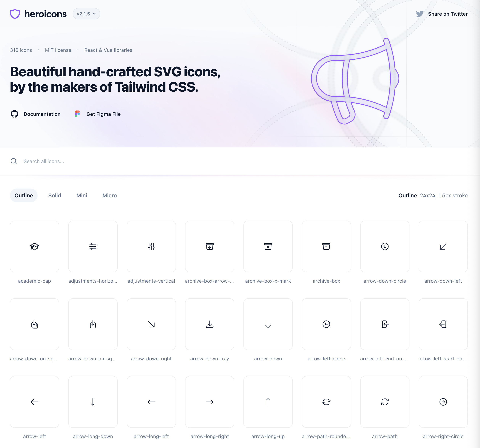The image size is (480, 448).
Task: Click Get Figma File link
Action: coord(103,114)
